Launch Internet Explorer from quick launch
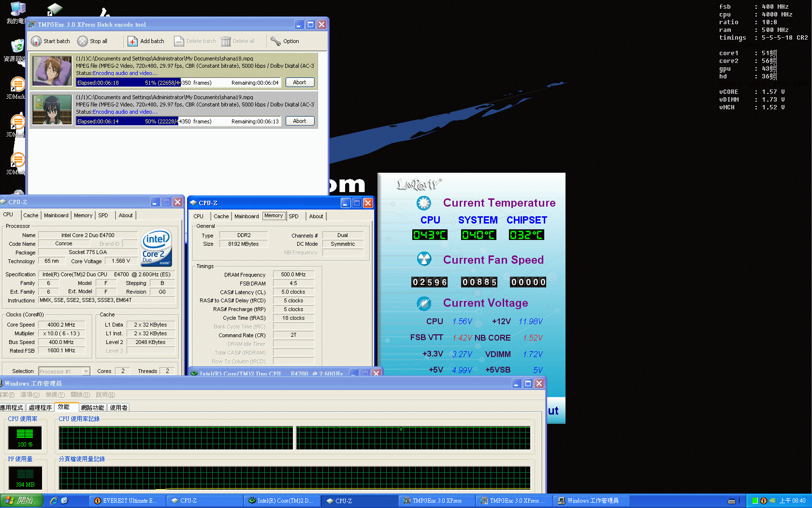This screenshot has width=812, height=508. [x=54, y=501]
